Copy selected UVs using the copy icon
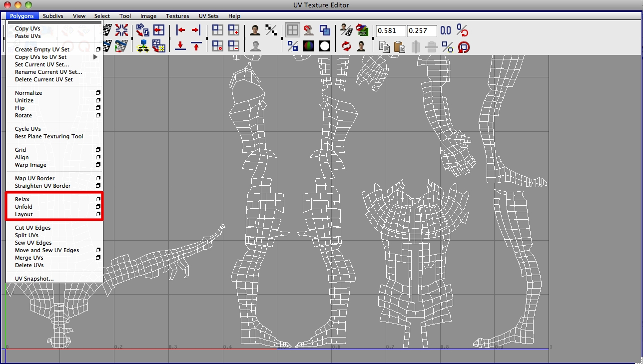643x364 pixels. 385,46
